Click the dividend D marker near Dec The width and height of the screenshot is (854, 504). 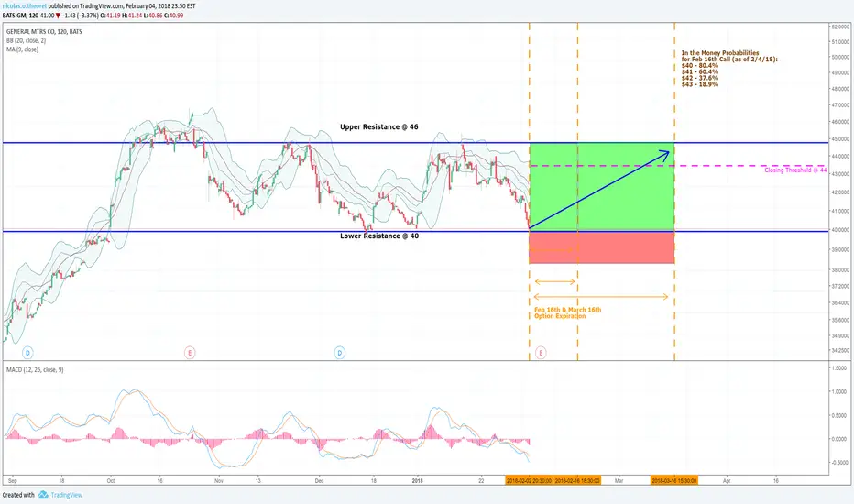pyautogui.click(x=339, y=353)
